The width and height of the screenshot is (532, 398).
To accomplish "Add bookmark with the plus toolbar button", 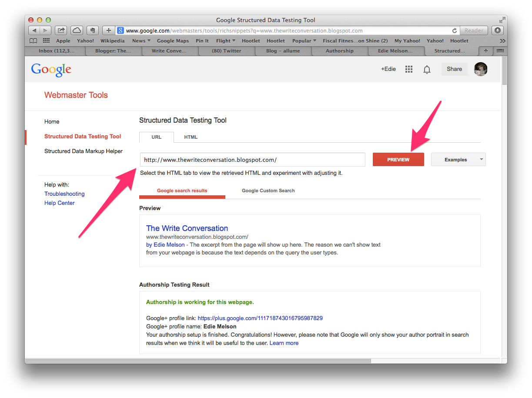I will click(x=109, y=30).
